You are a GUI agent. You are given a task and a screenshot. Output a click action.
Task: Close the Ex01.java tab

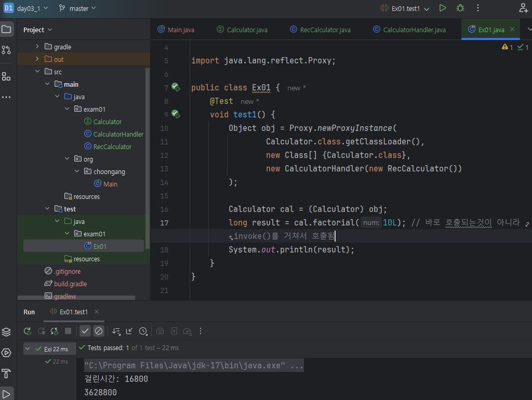512,29
